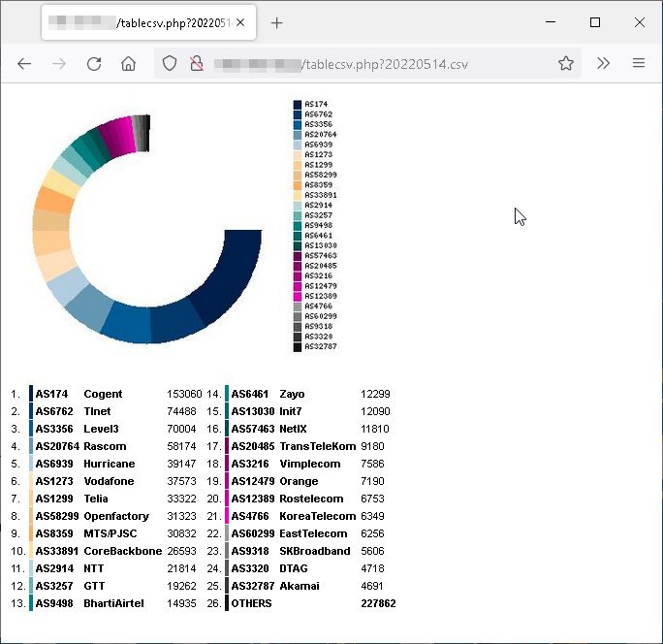Click MTS/PJSC in row 9
Image resolution: width=663 pixels, height=644 pixels.
coord(110,533)
